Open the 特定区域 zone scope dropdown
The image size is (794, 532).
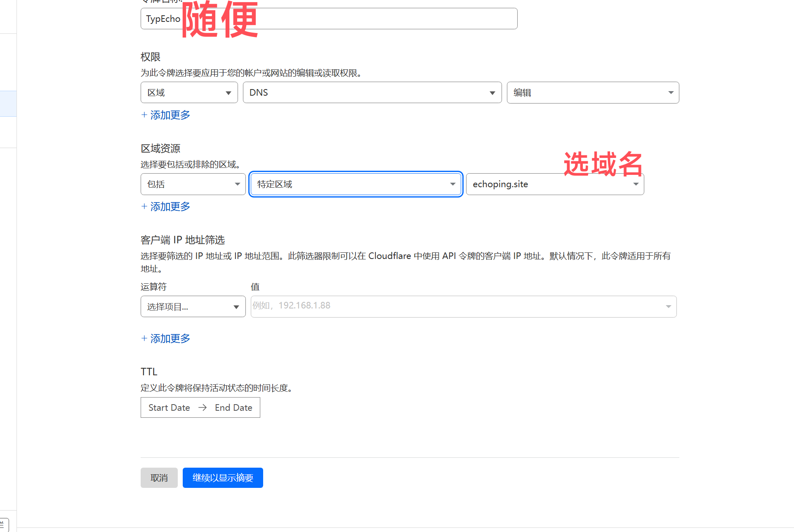[x=356, y=184]
